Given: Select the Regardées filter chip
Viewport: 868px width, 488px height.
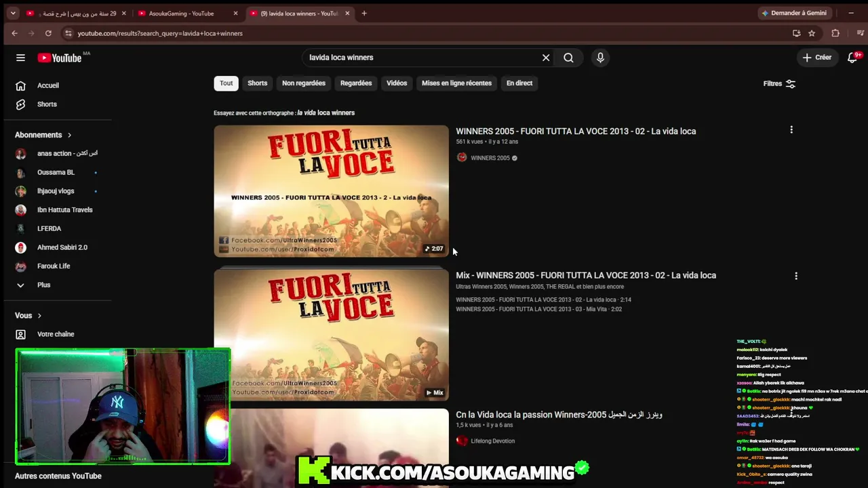Looking at the screenshot, I should [x=356, y=83].
